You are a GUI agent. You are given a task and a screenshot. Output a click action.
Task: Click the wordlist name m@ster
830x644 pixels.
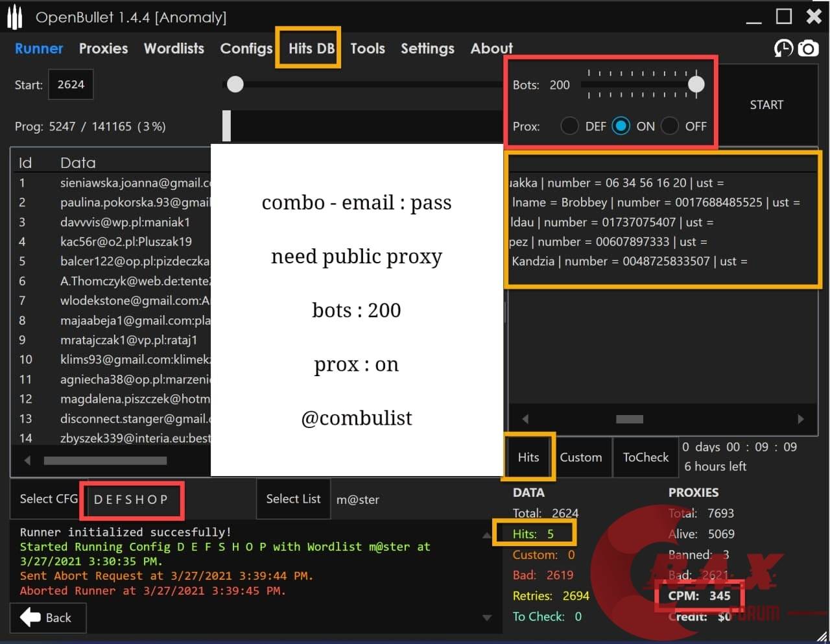coord(357,500)
